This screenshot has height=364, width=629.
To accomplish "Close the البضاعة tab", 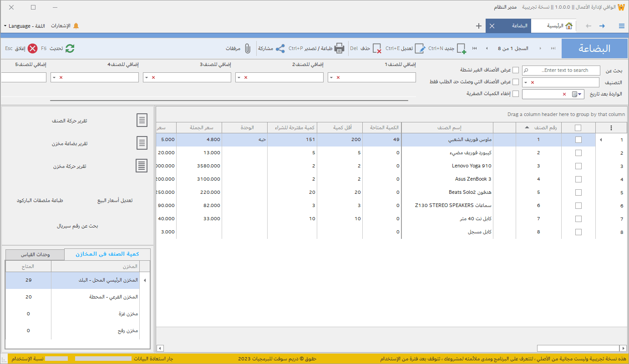I will [x=492, y=26].
